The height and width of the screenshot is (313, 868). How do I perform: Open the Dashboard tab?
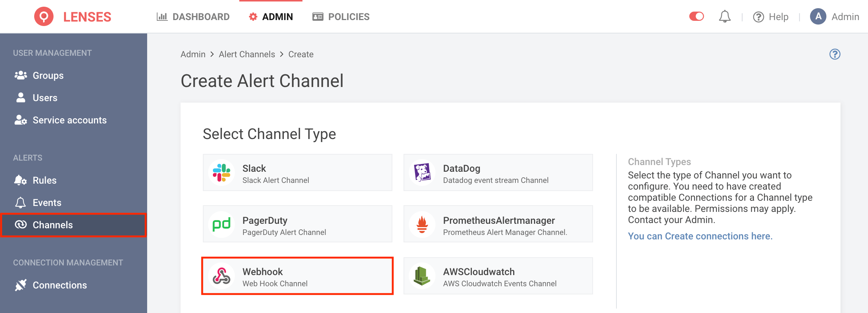click(x=193, y=17)
